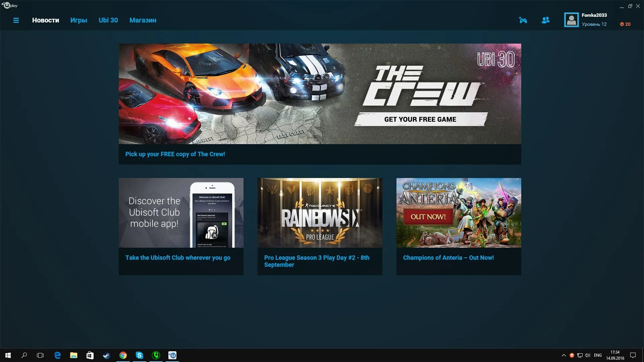Click Pick up your FREE copy link
644x362 pixels.
(175, 154)
